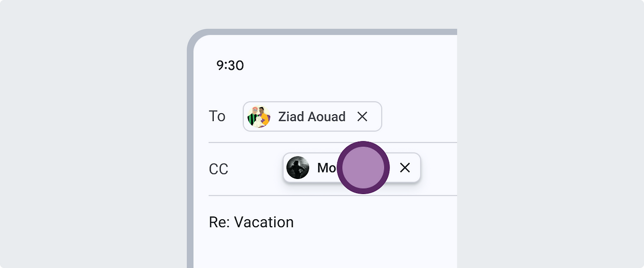
Task: Remove the Ziad Aouad recipient chip
Action: 362,117
